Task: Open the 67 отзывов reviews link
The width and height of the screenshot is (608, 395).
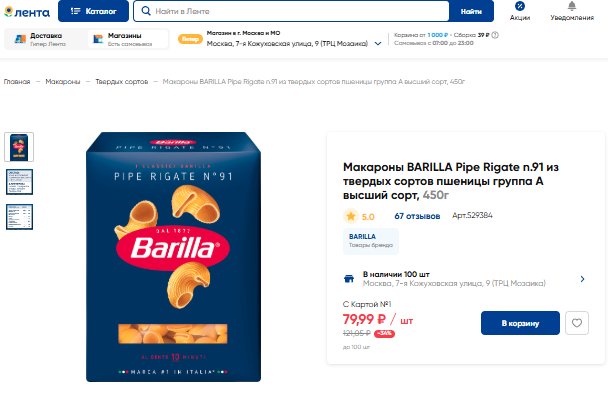Action: coord(417,216)
